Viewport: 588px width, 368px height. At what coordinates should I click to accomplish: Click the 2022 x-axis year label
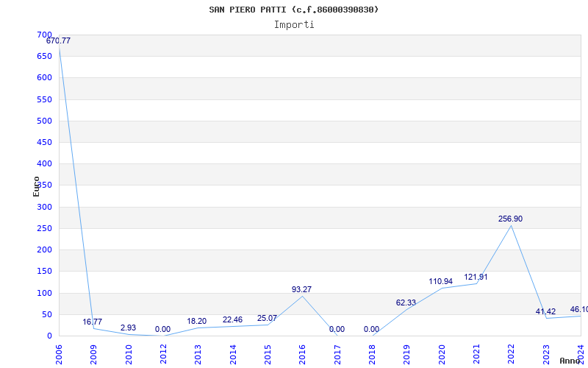pyautogui.click(x=511, y=354)
